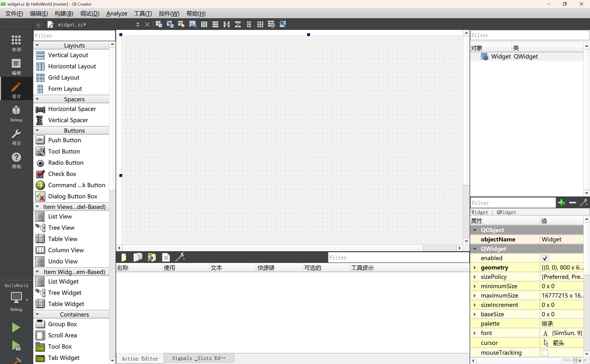Click the Grid Layout tool icon
Screen dimensions: 590x364
(x=40, y=77)
